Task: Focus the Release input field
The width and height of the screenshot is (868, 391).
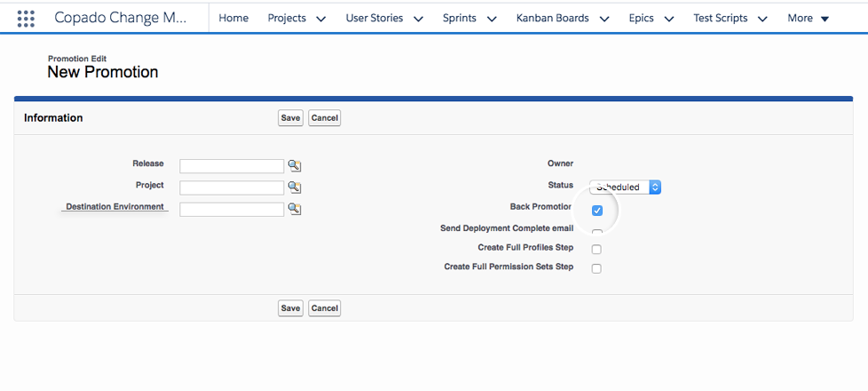Action: 232,166
